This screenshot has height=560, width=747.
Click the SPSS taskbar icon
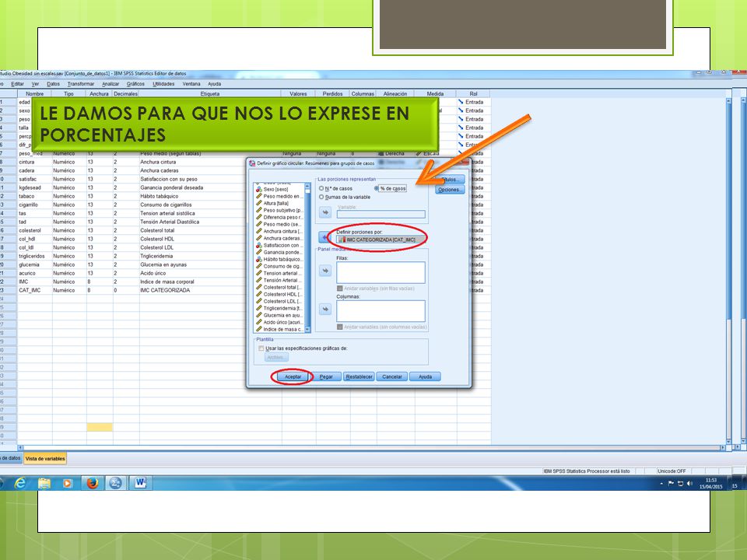click(115, 483)
